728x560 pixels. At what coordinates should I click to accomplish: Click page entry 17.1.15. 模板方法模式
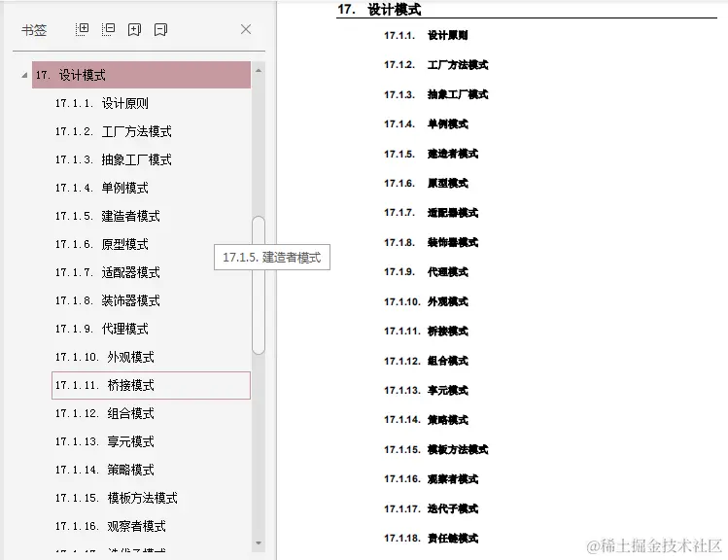tap(436, 449)
